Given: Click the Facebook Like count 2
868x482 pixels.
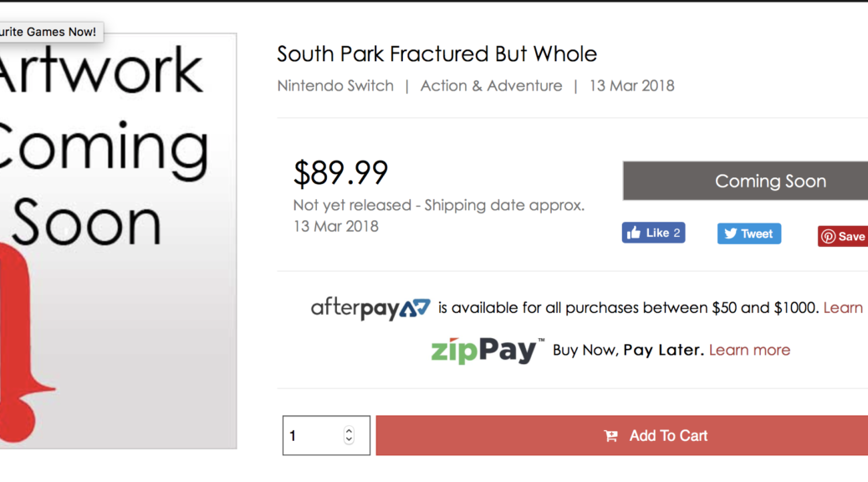Looking at the screenshot, I should (x=677, y=233).
